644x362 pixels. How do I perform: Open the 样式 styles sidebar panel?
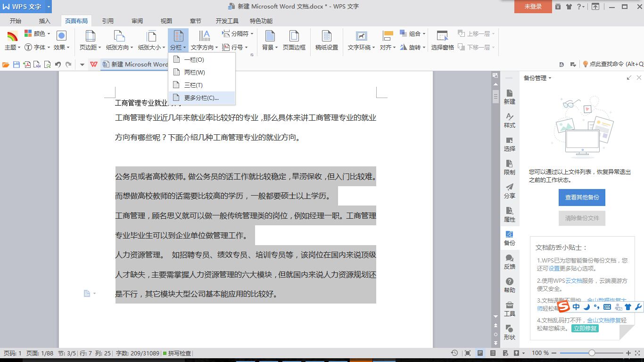click(x=510, y=120)
